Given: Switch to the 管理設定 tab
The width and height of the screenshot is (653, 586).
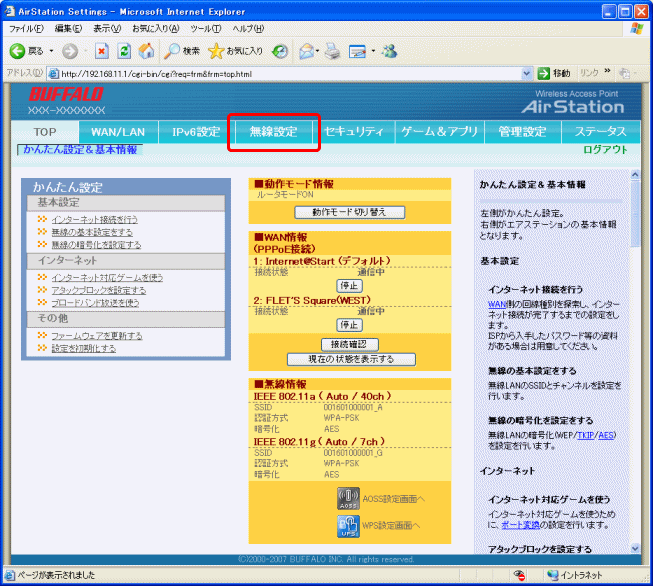Looking at the screenshot, I should point(523,132).
